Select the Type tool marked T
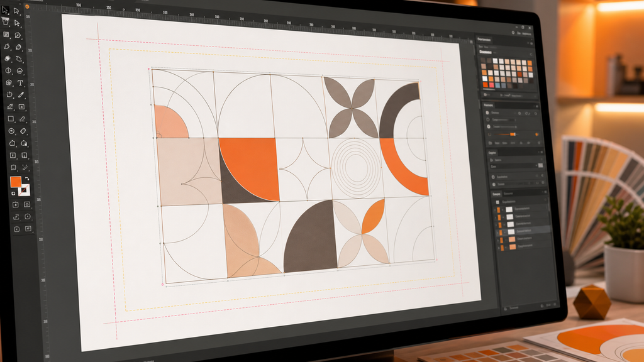The width and height of the screenshot is (644, 362). tap(20, 83)
